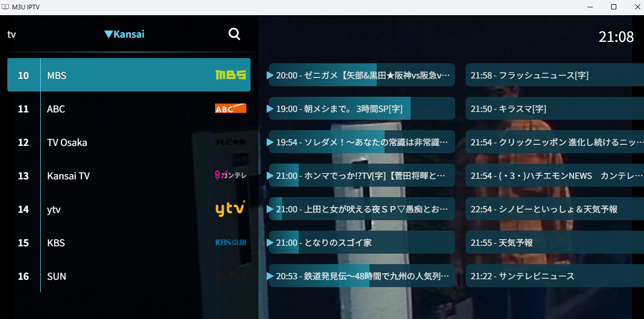Image resolution: width=644 pixels, height=319 pixels.
Task: Select the 21:22 サンテレビニュース entry
Action: pyautogui.click(x=555, y=276)
